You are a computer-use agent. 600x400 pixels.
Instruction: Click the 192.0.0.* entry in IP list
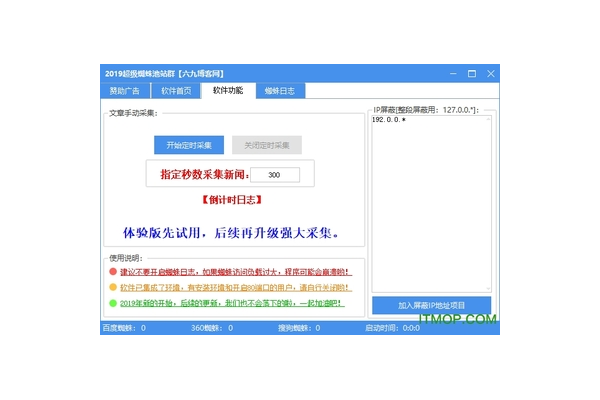pyautogui.click(x=388, y=120)
